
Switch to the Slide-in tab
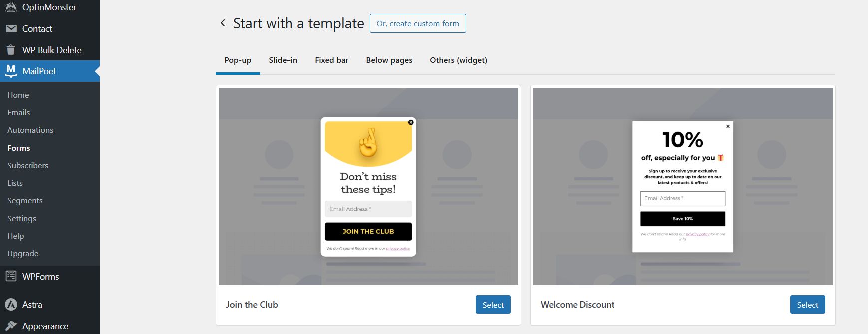click(283, 60)
